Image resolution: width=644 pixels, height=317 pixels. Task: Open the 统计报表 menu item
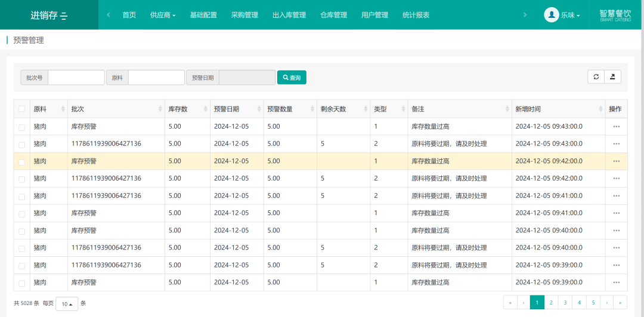(x=416, y=15)
